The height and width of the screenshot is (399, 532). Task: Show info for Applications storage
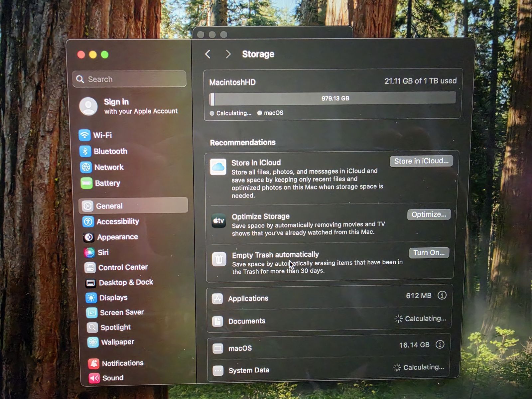tap(442, 295)
